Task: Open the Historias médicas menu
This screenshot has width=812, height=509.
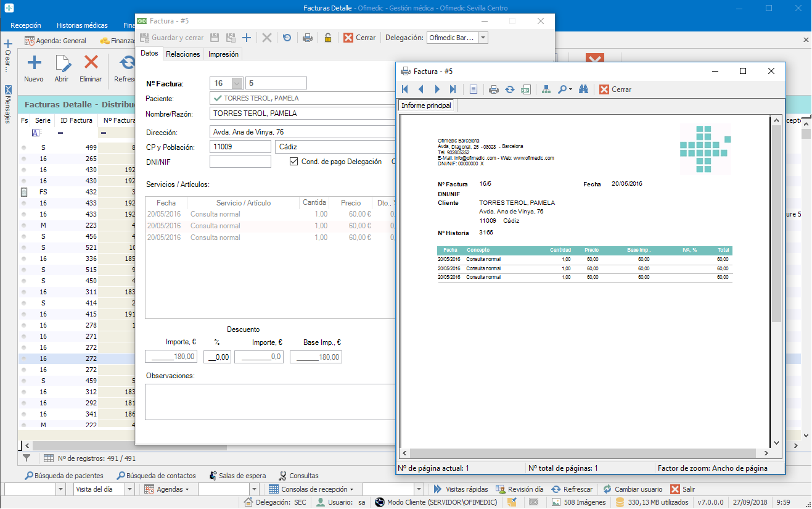Action: tap(82, 25)
